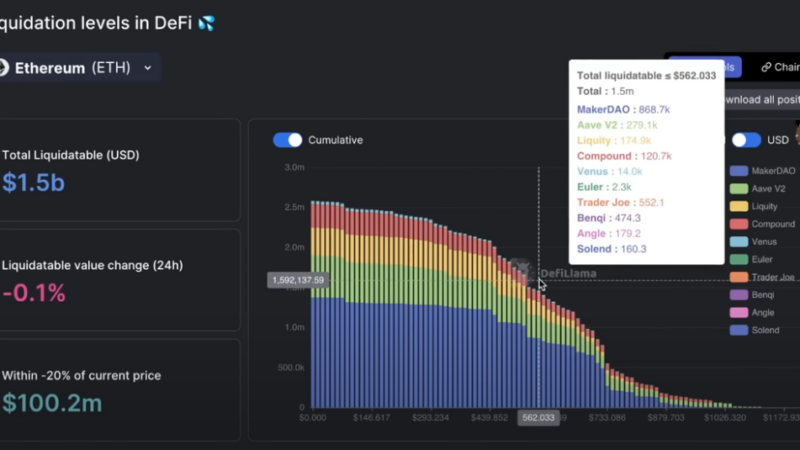Click MakerDAO : 868.7k tooltip row
Image resolution: width=800 pixels, height=450 pixels.
point(623,110)
